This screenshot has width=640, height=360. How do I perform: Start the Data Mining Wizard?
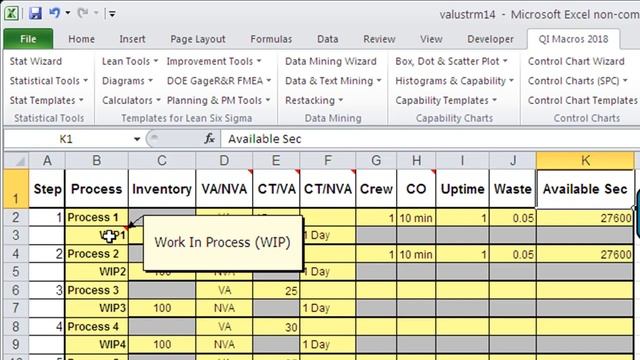pos(331,61)
